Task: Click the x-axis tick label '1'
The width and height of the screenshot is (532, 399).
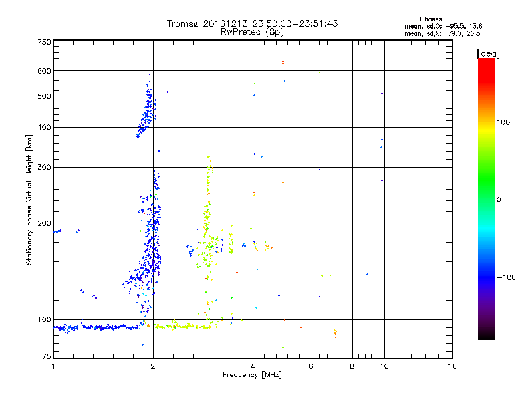Action: (53, 366)
